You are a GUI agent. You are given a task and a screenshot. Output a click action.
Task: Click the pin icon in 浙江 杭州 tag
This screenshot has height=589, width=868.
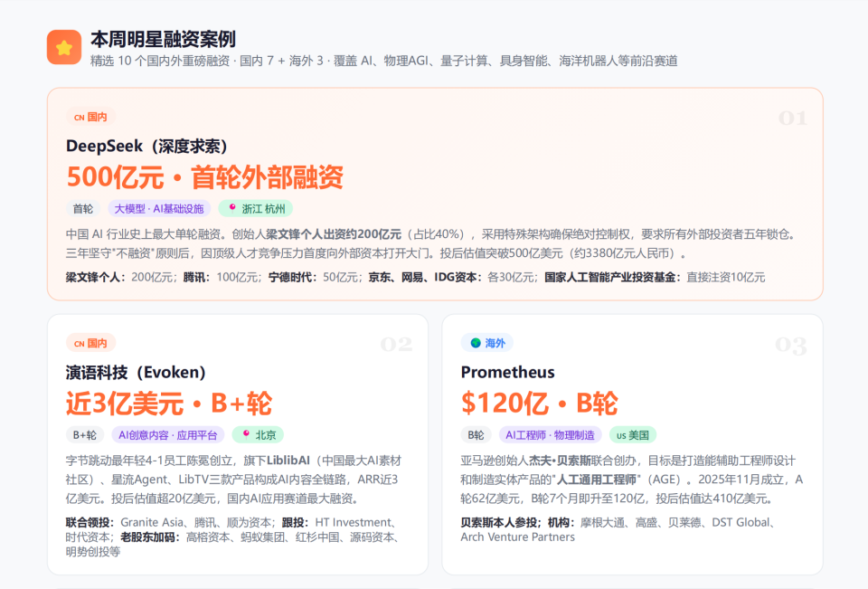tap(232, 208)
